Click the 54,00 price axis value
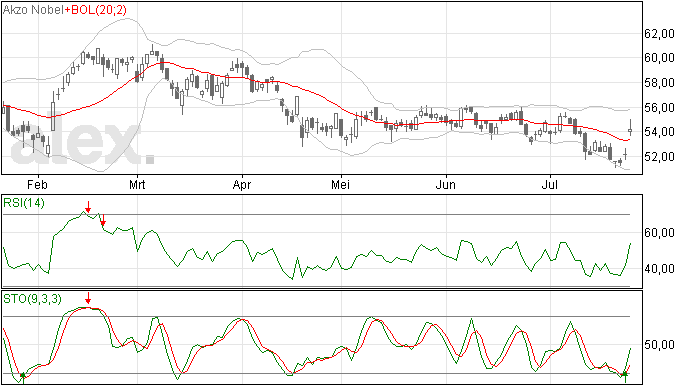Viewport: 690px width, 387px height. [659, 132]
